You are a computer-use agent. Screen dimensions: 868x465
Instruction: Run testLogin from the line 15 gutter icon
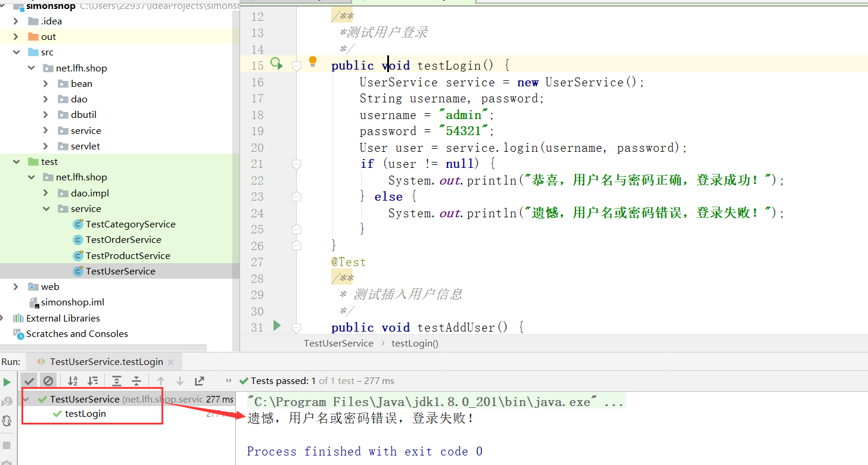276,63
